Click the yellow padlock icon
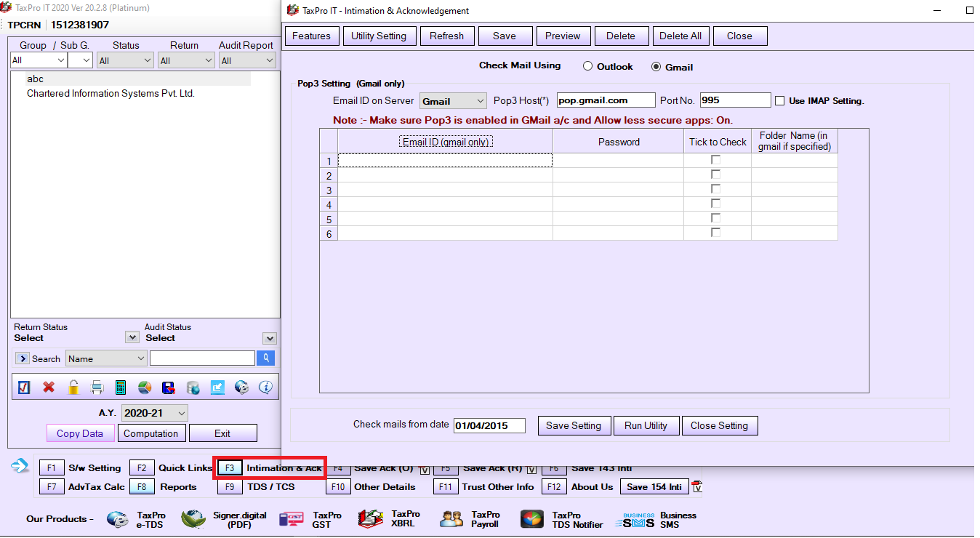The image size is (980, 538). coord(73,388)
